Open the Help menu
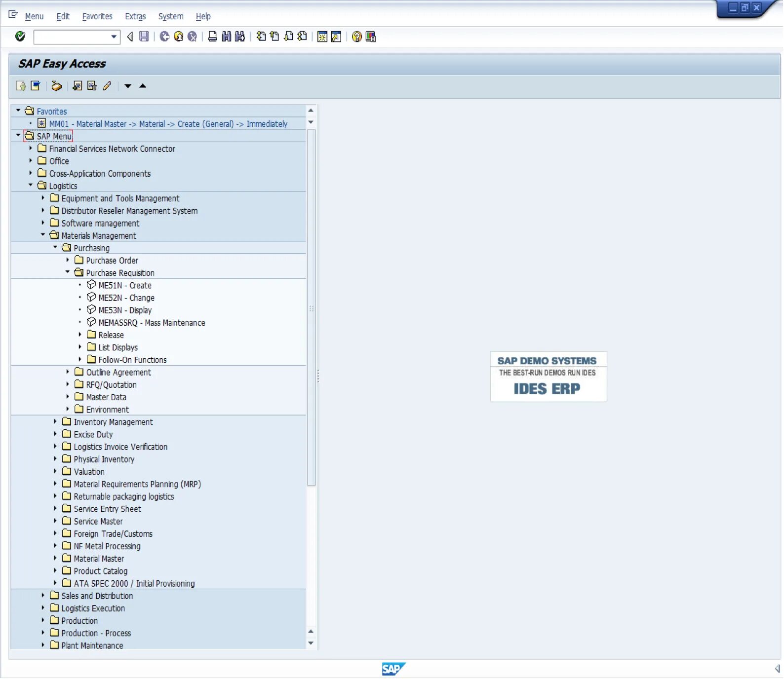 point(203,16)
